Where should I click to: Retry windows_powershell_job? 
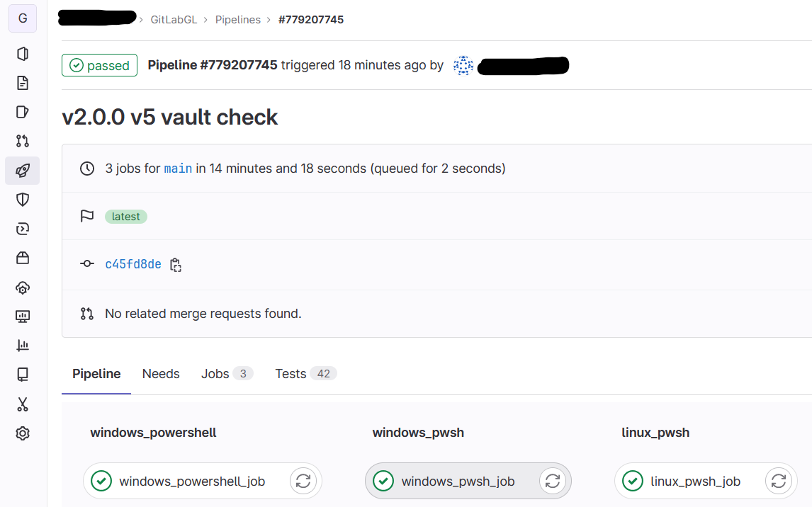pyautogui.click(x=303, y=481)
